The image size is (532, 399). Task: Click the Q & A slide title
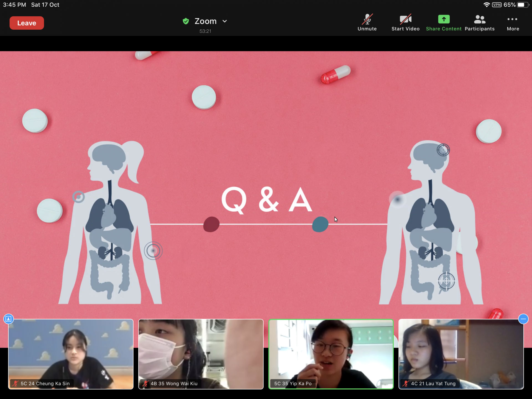pyautogui.click(x=267, y=200)
